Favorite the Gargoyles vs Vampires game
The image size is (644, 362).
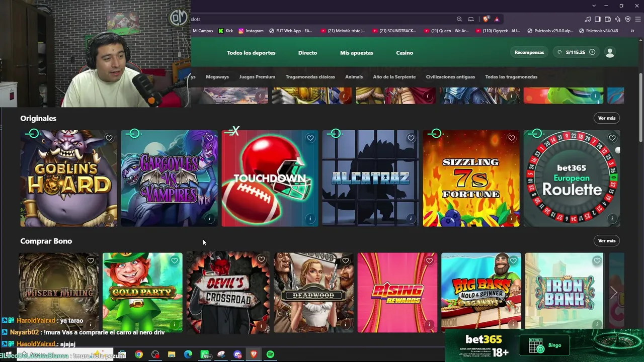(210, 138)
